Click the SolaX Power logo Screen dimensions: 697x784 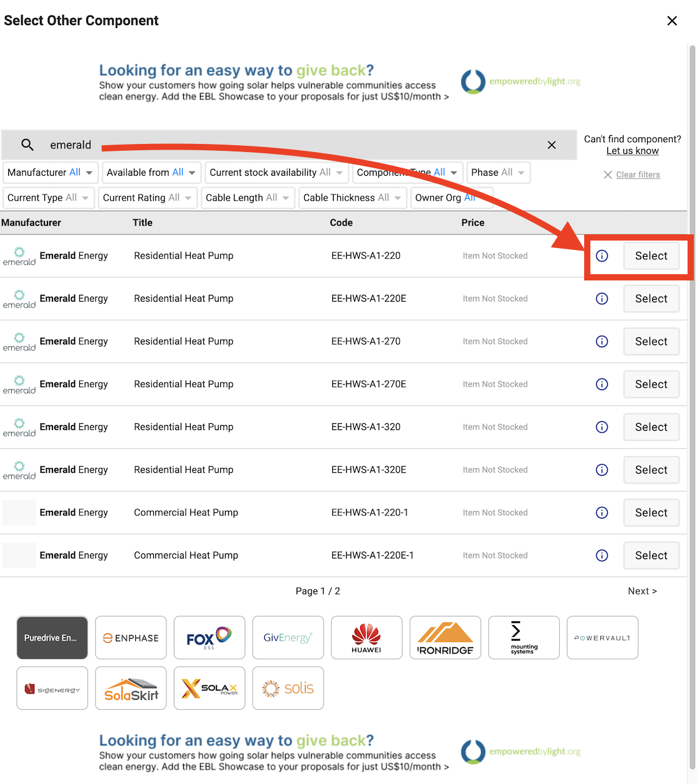coord(209,688)
